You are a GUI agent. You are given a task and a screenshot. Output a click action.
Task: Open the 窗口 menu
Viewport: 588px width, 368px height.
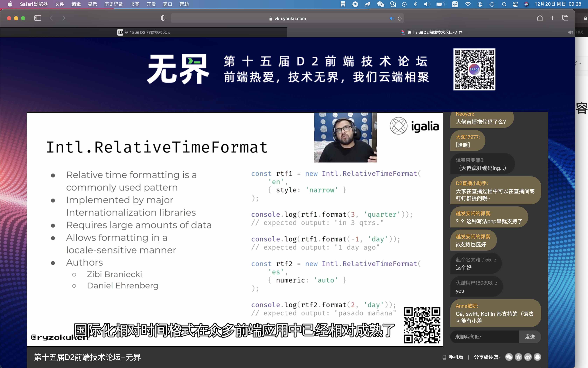coord(168,4)
